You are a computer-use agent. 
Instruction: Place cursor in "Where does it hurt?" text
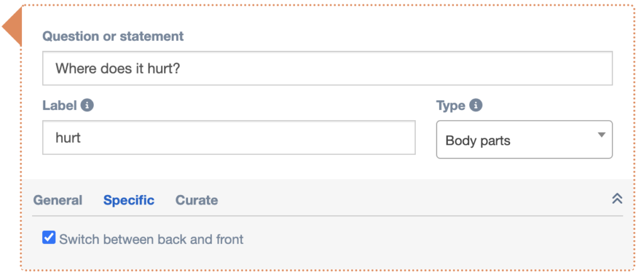[118, 68]
